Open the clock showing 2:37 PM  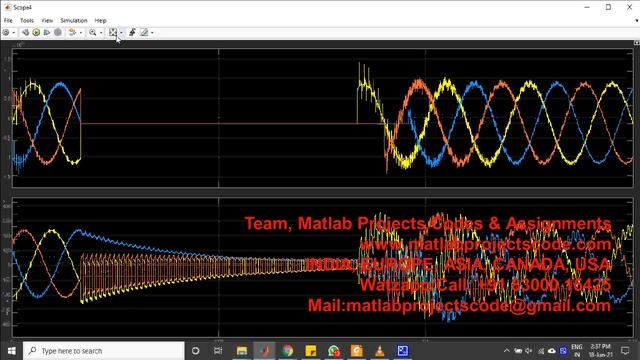tap(601, 351)
